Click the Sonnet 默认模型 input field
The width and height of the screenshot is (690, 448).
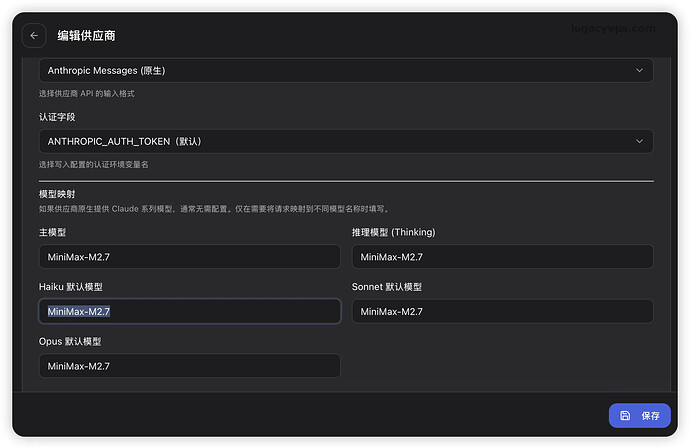pyautogui.click(x=503, y=311)
